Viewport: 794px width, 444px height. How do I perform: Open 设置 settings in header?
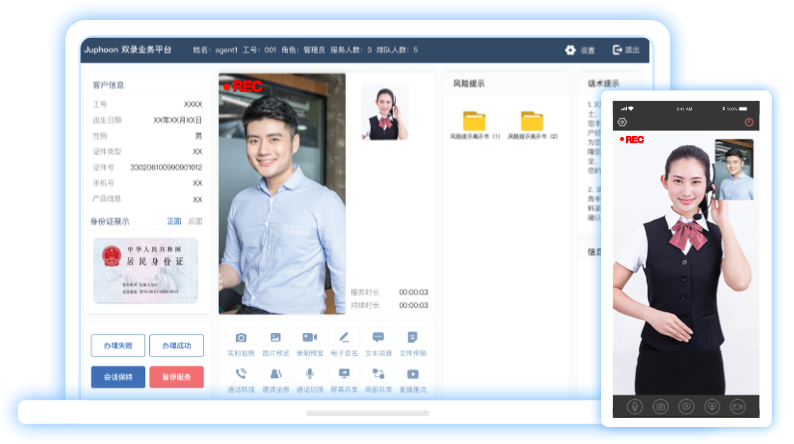tap(579, 50)
